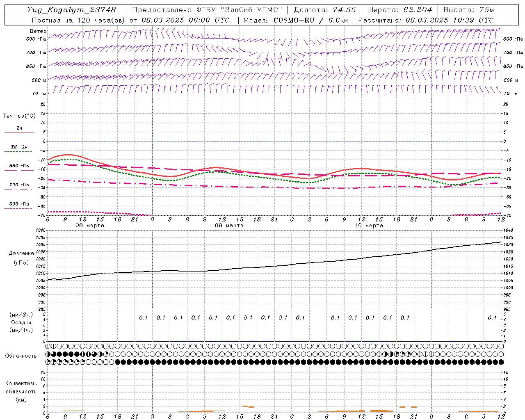This screenshot has height=420, width=525.
Task: Click the Широта: 62.204 value
Action: point(399,10)
